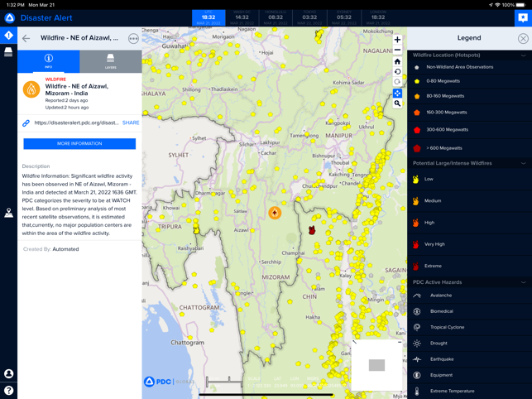Click the Wi-Fi status icon
Viewport: 532px width, 399px height.
click(x=497, y=5)
